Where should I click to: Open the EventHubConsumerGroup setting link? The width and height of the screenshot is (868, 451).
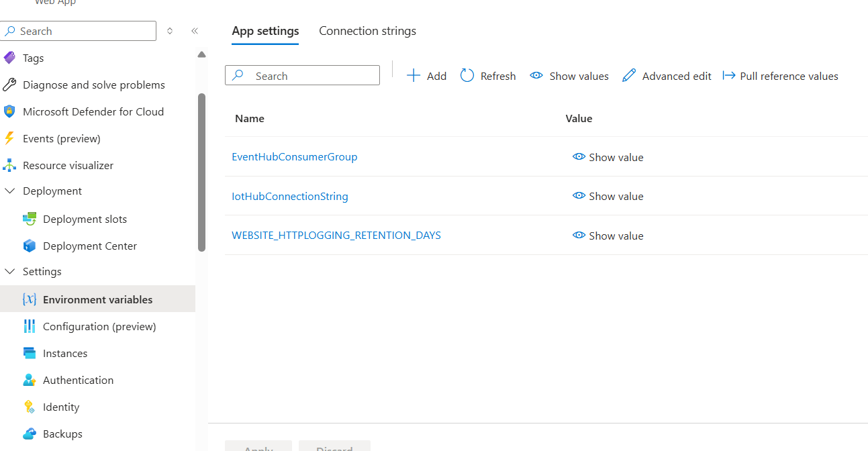click(294, 156)
